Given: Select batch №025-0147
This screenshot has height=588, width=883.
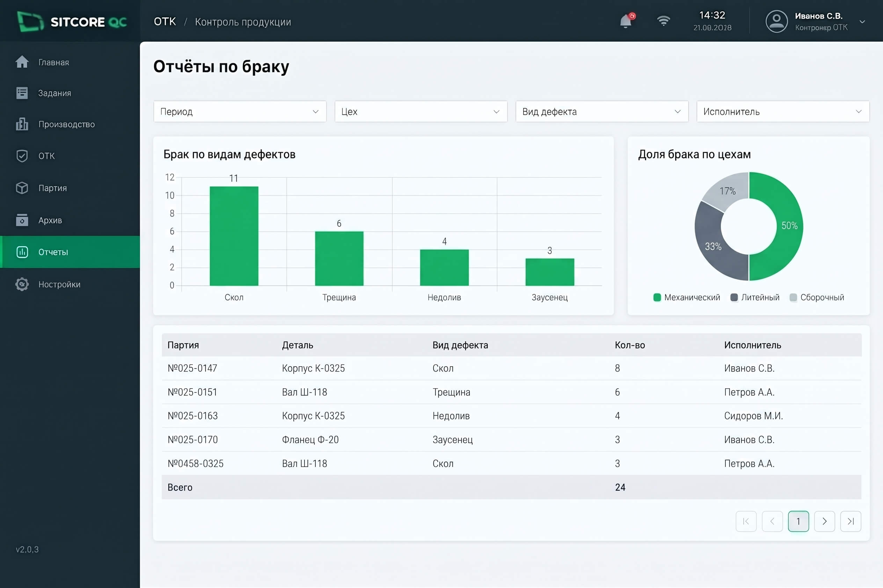Looking at the screenshot, I should point(192,368).
